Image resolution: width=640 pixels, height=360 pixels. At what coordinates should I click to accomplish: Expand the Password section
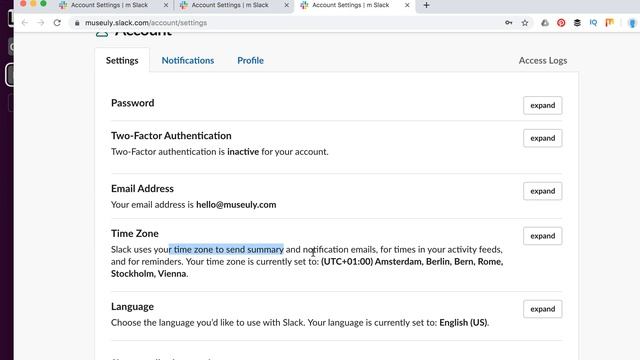click(542, 105)
